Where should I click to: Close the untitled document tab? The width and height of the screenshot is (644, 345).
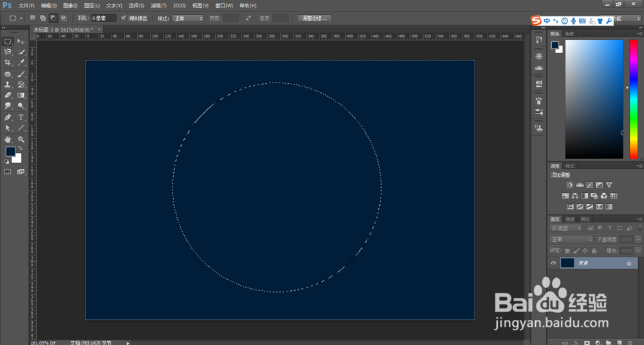(x=99, y=30)
